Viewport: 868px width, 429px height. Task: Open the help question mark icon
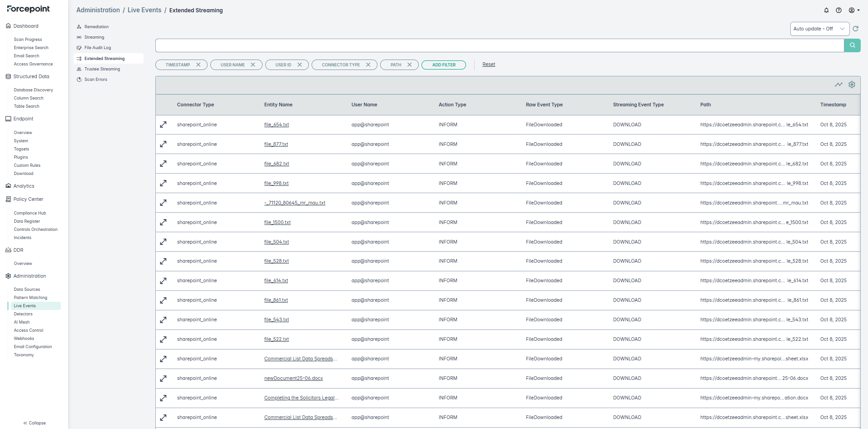tap(838, 10)
